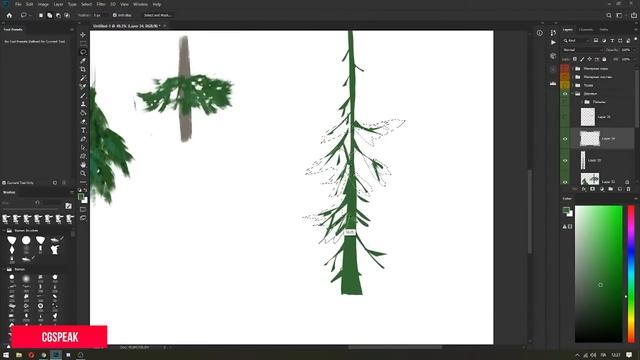Show Layer 35 via its visibility box
640x360 pixels.
tap(565, 117)
